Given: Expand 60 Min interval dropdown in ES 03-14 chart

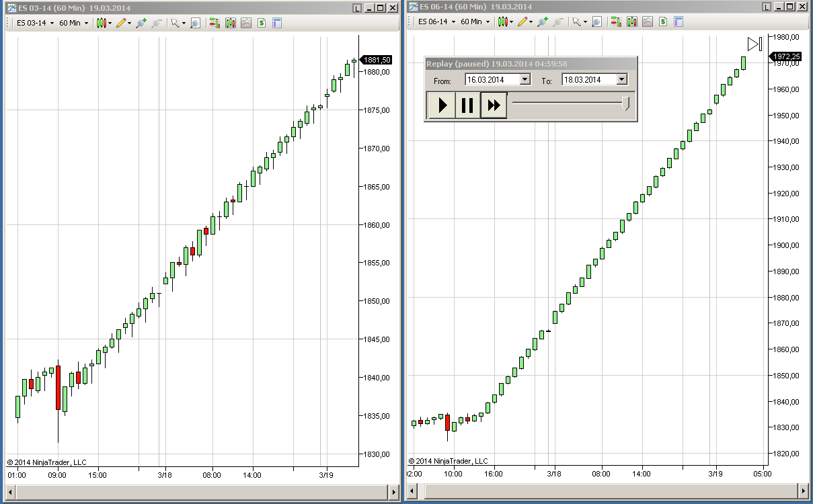Looking at the screenshot, I should point(86,23).
